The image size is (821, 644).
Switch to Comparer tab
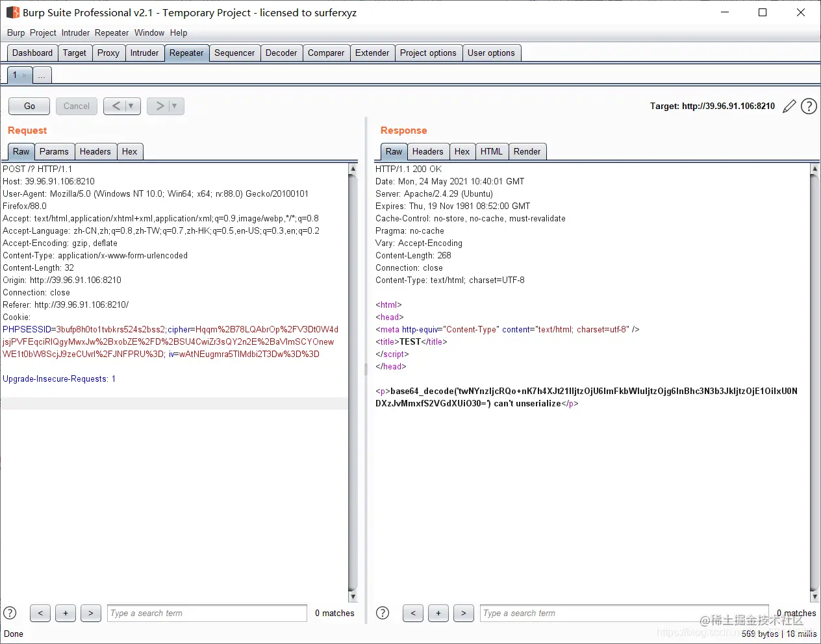pos(326,53)
